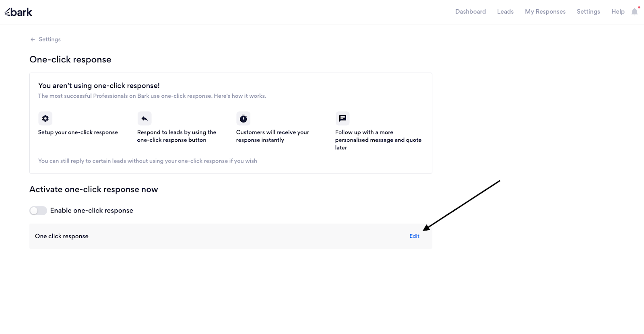Open the Dashboard menu item
644x334 pixels.
471,12
